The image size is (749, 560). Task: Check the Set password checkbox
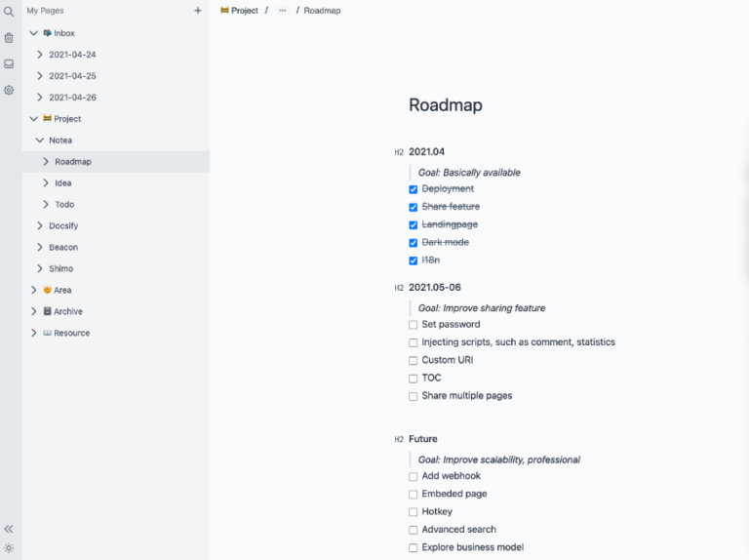click(414, 325)
